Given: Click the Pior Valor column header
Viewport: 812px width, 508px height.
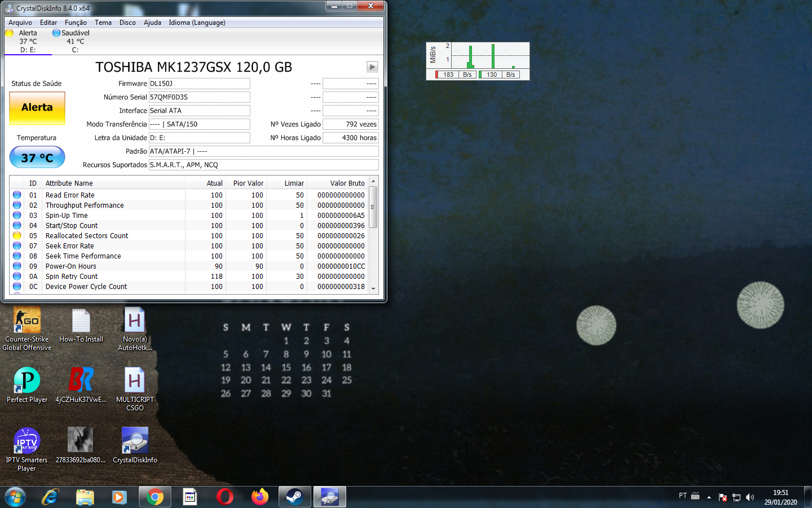Looking at the screenshot, I should click(x=246, y=183).
